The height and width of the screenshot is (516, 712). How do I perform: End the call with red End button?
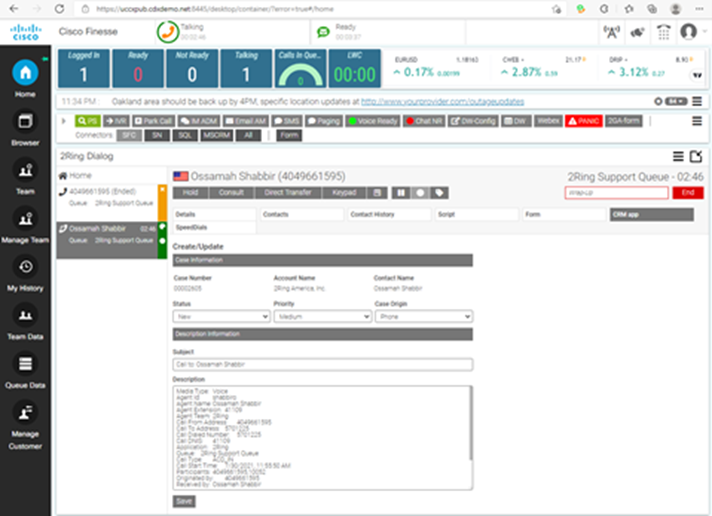(688, 193)
